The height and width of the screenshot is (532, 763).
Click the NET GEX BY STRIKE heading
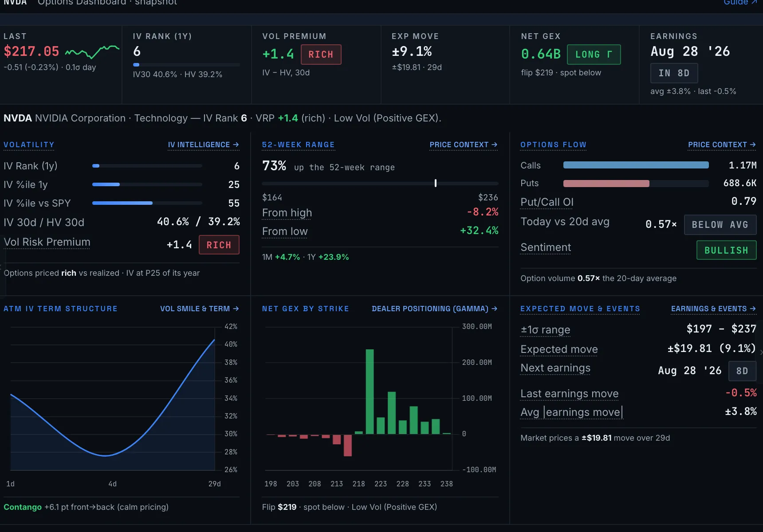(x=305, y=309)
